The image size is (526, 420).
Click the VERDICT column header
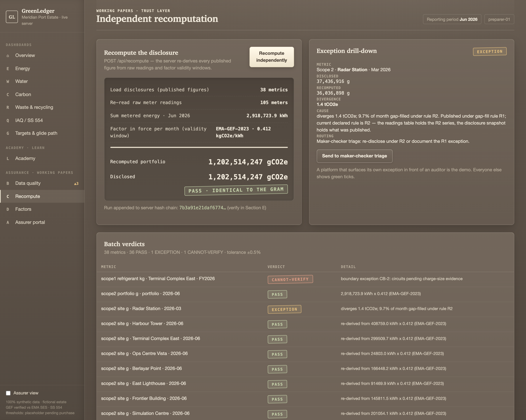click(276, 267)
